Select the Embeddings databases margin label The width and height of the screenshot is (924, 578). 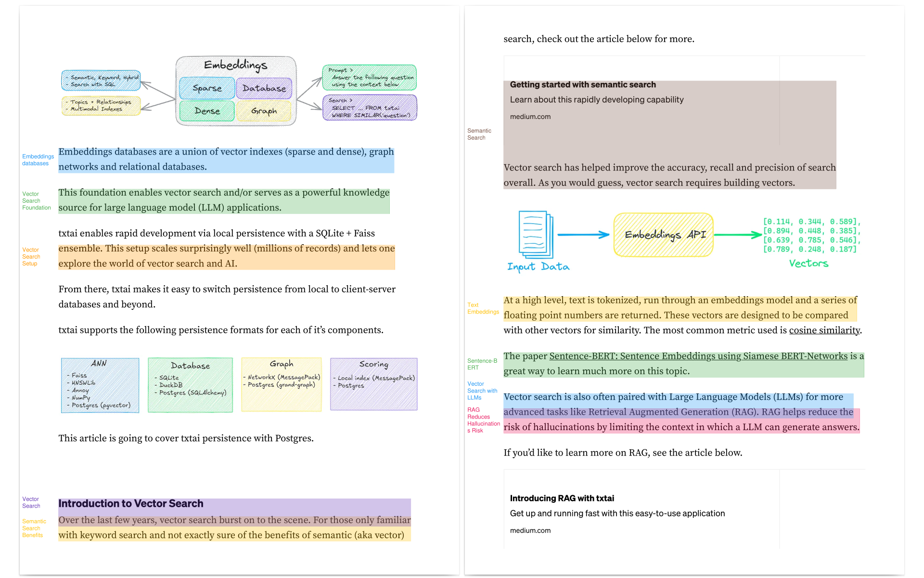[38, 160]
